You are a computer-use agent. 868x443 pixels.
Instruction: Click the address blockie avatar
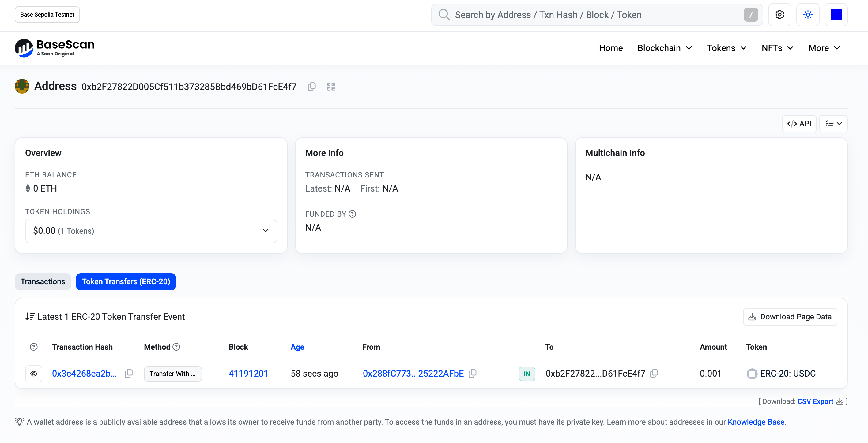(22, 86)
